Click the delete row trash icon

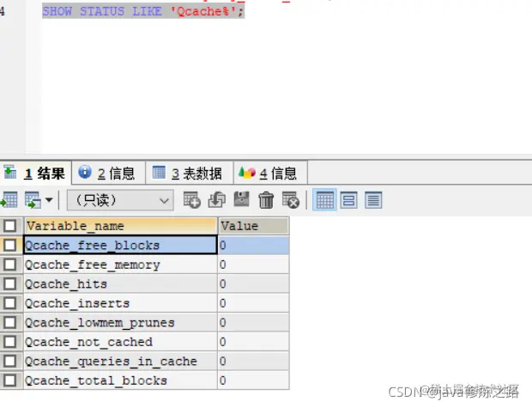pos(266,200)
